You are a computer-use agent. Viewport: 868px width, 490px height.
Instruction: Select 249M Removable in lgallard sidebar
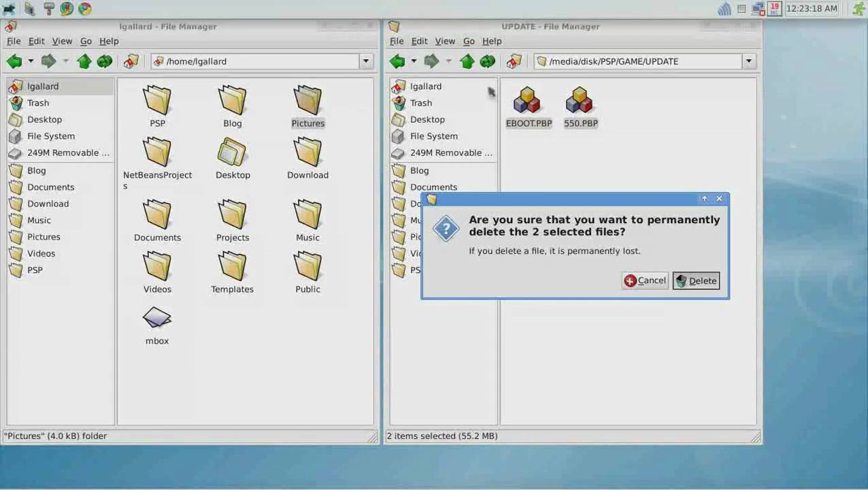click(x=61, y=152)
